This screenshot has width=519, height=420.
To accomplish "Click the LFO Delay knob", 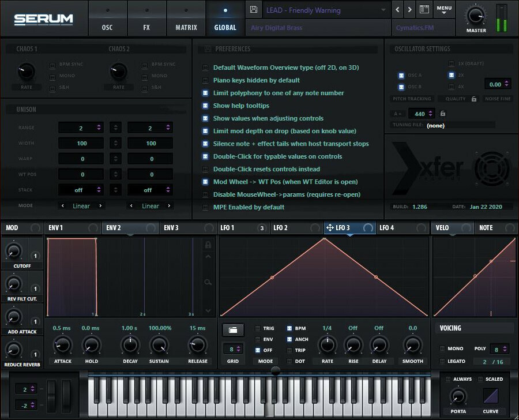I will [x=379, y=345].
